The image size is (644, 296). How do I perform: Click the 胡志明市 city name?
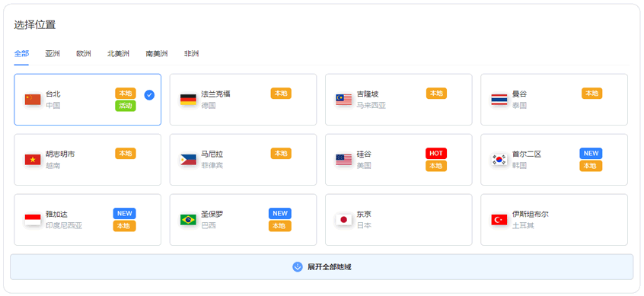click(60, 154)
